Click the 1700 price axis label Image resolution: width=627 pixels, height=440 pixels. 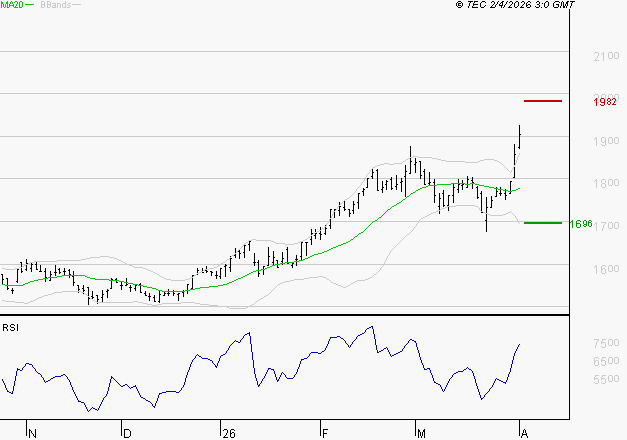point(606,226)
